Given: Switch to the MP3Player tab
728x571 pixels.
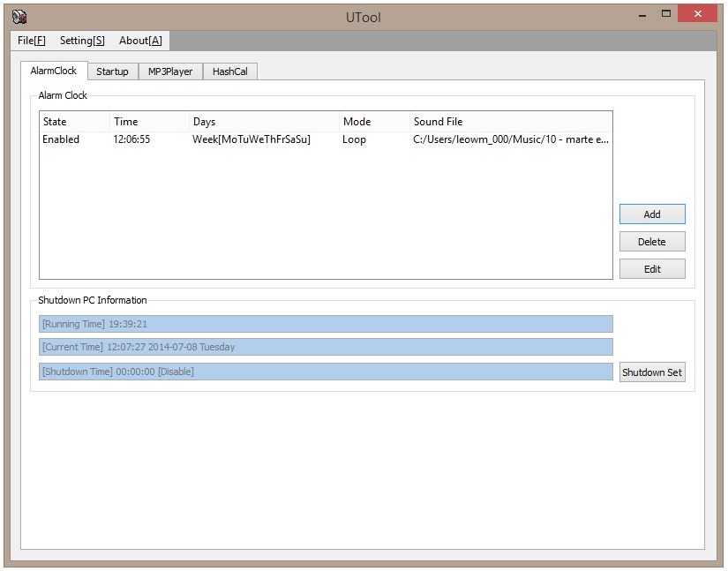Looking at the screenshot, I should 170,71.
